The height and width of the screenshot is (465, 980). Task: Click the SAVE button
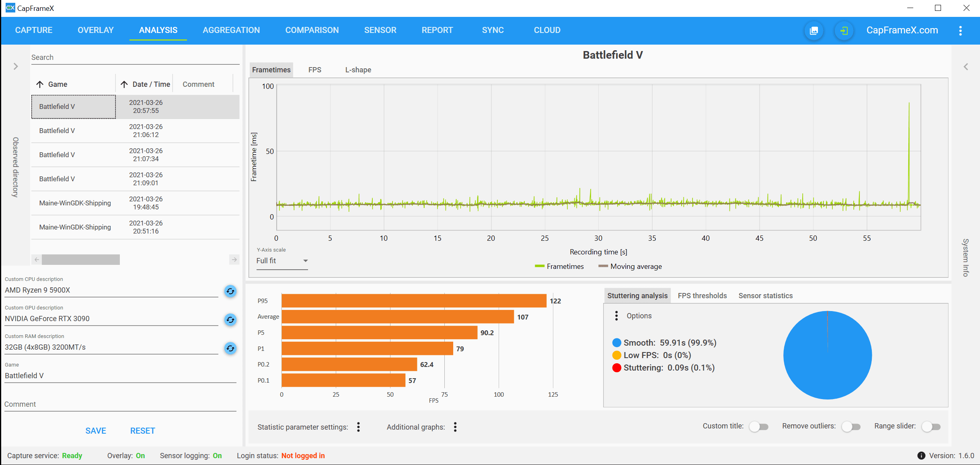tap(96, 431)
